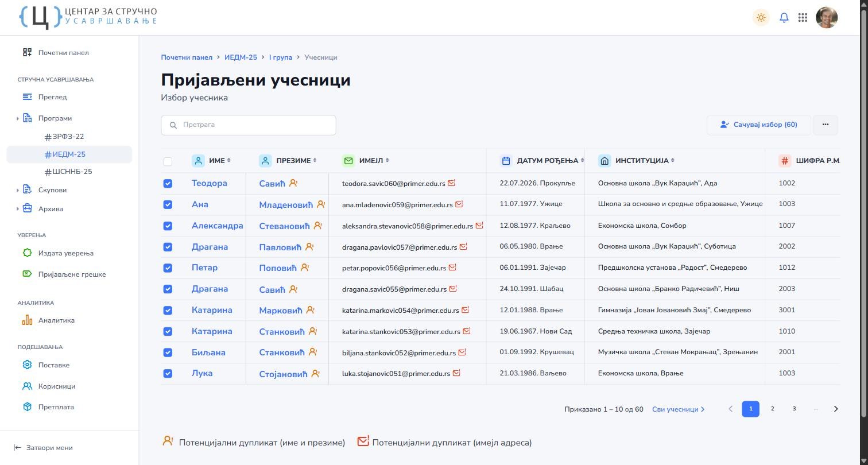Click duplicate-email icon for petar.popovic056
Image resolution: width=868 pixels, height=465 pixels.
(x=452, y=268)
